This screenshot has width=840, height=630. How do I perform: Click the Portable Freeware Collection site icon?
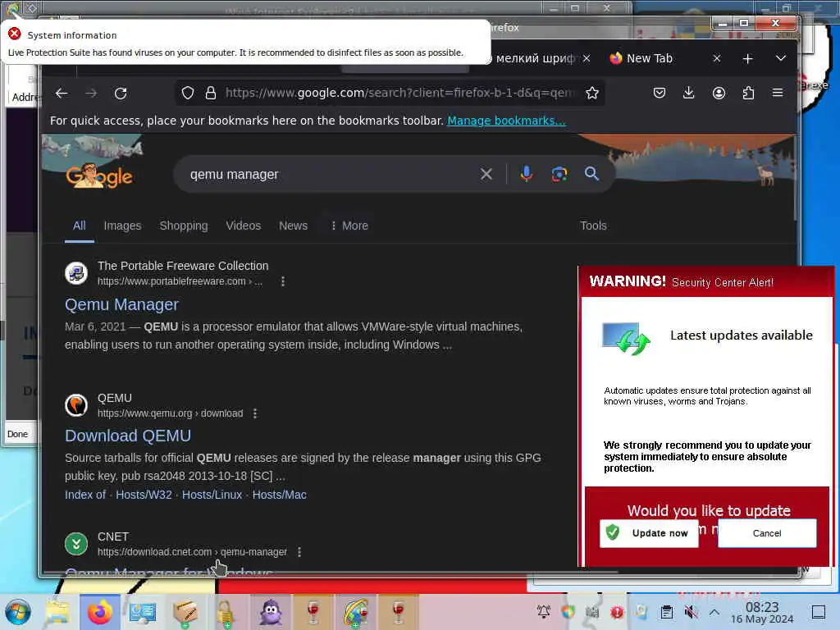[76, 273]
